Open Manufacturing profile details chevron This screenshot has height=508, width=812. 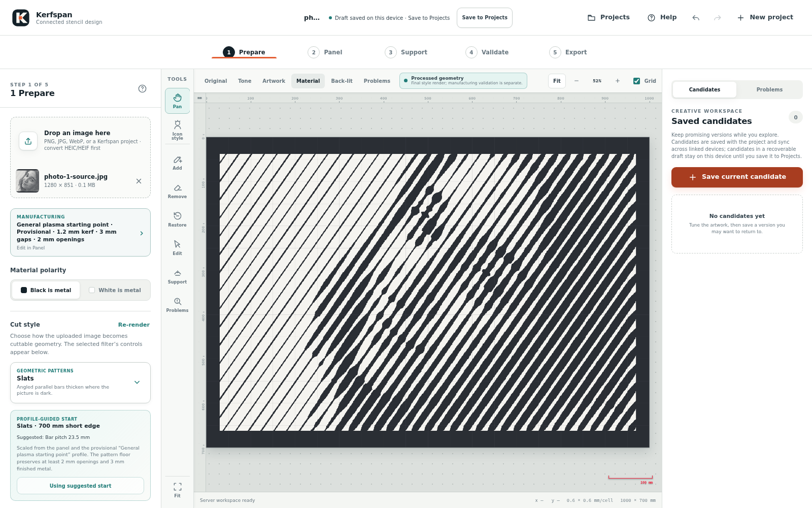pyautogui.click(x=142, y=233)
